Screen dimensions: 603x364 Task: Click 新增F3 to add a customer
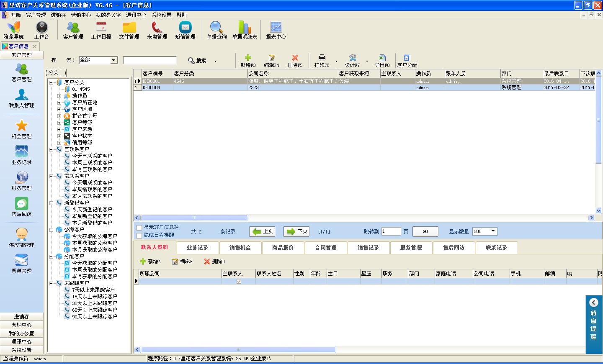pyautogui.click(x=248, y=61)
